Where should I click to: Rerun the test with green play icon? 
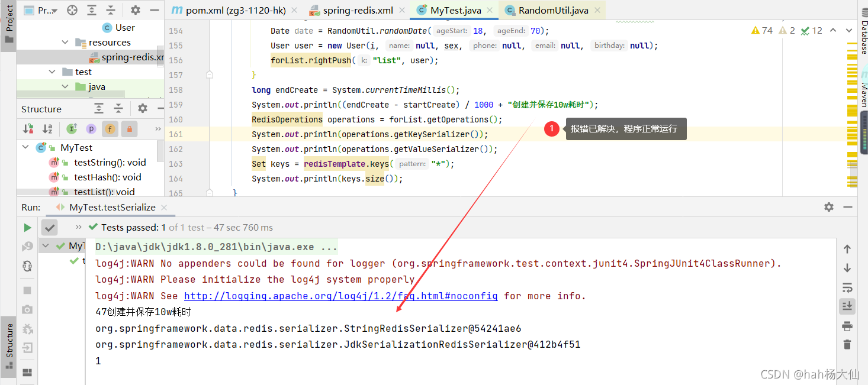(x=27, y=228)
